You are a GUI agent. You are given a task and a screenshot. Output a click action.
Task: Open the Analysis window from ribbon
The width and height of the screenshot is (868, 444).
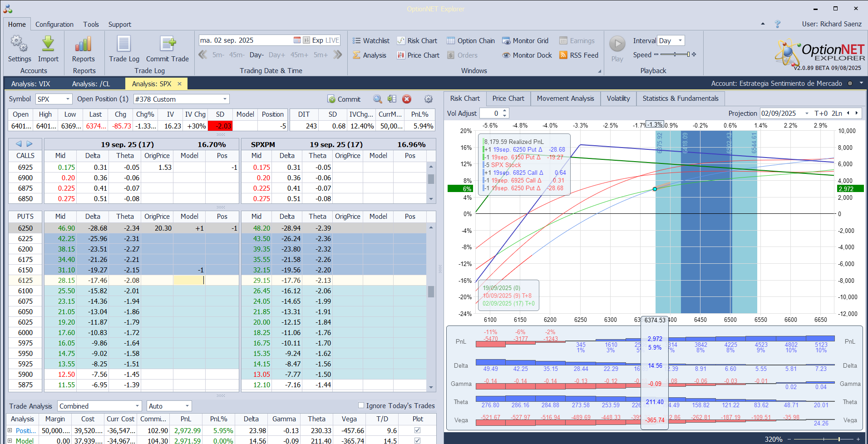pyautogui.click(x=369, y=55)
